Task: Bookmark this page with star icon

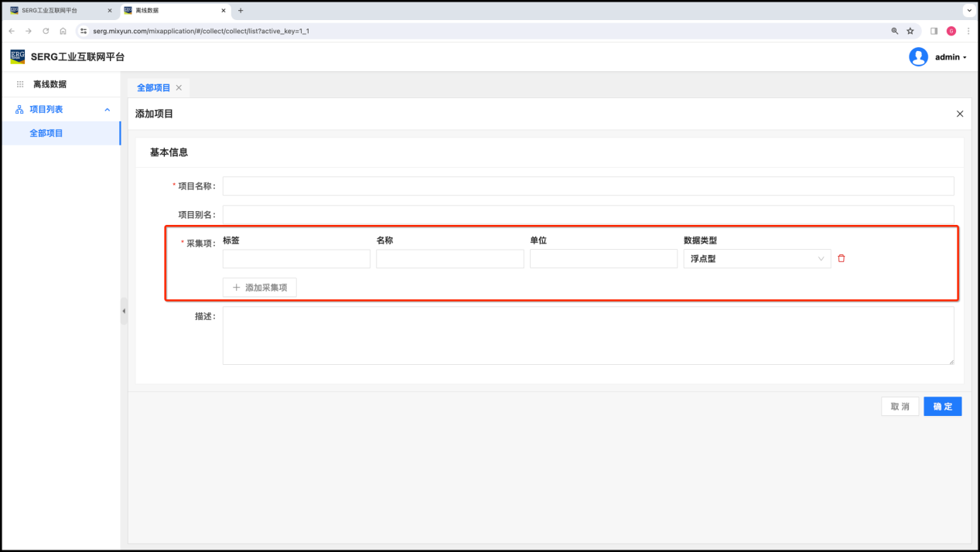Action: click(x=910, y=31)
